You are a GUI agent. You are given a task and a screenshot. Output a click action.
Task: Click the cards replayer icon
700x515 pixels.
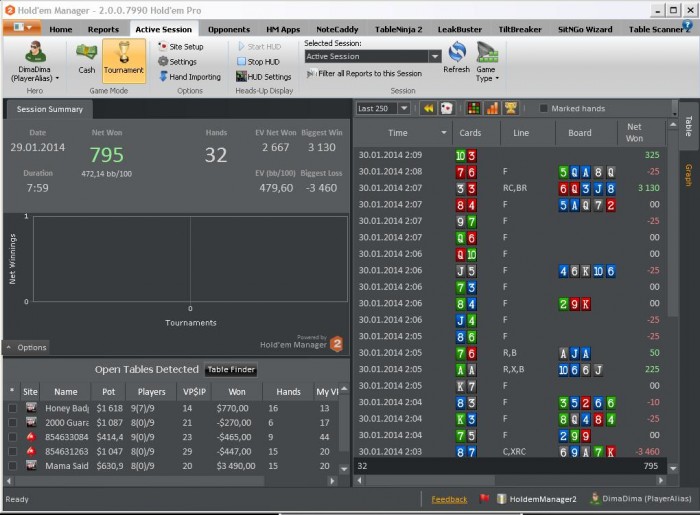pos(446,108)
